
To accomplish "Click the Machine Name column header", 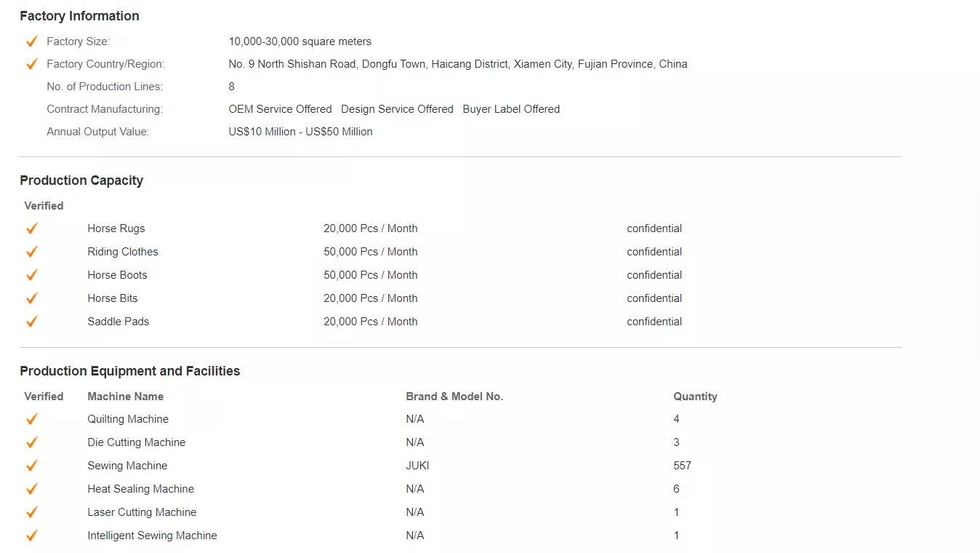I will point(125,397).
